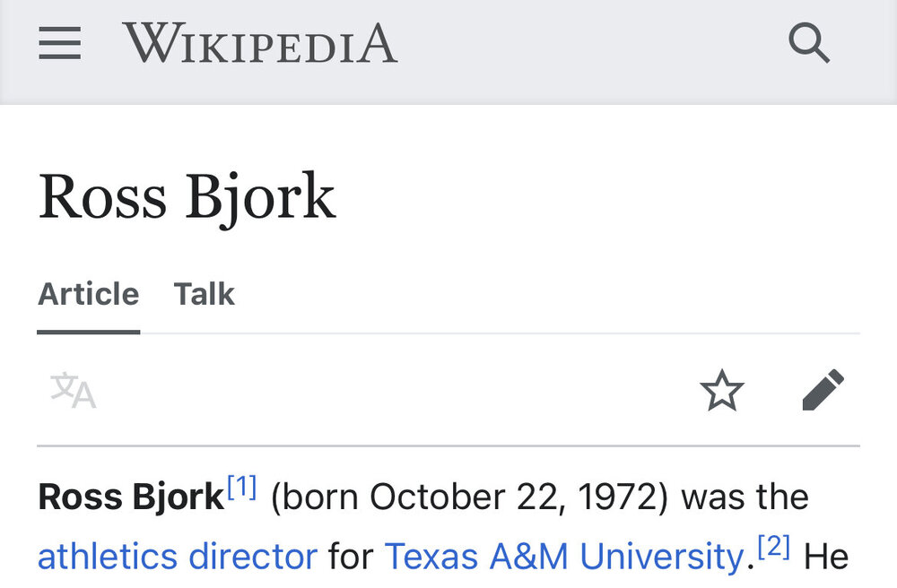Image resolution: width=897 pixels, height=588 pixels.
Task: Jump to citation reference 2
Action: pos(773,548)
